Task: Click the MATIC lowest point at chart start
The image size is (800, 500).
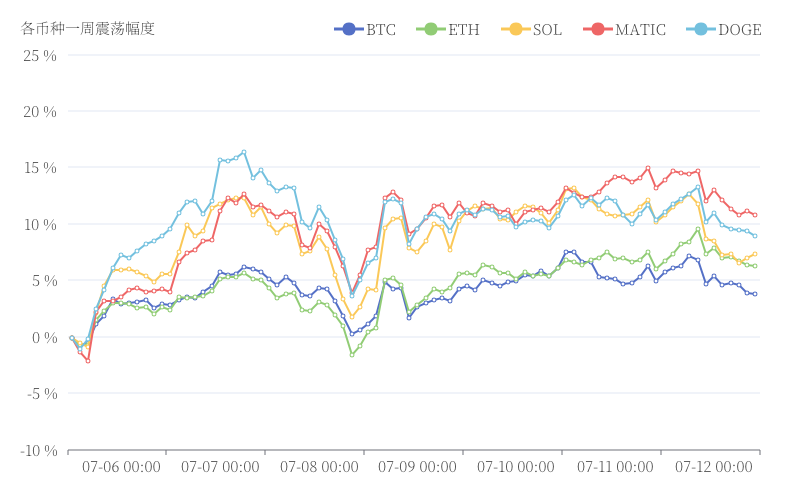Action: click(88, 360)
